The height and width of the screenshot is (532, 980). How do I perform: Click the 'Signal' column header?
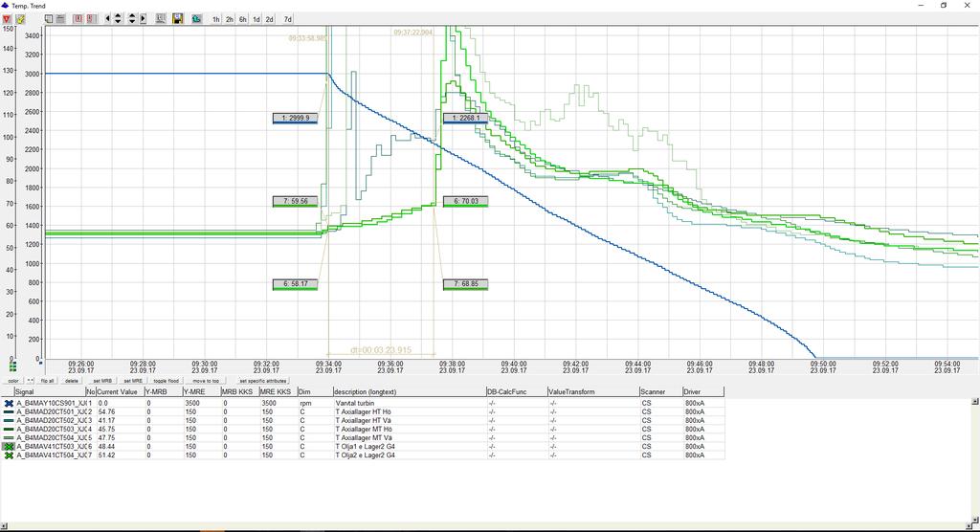50,392
